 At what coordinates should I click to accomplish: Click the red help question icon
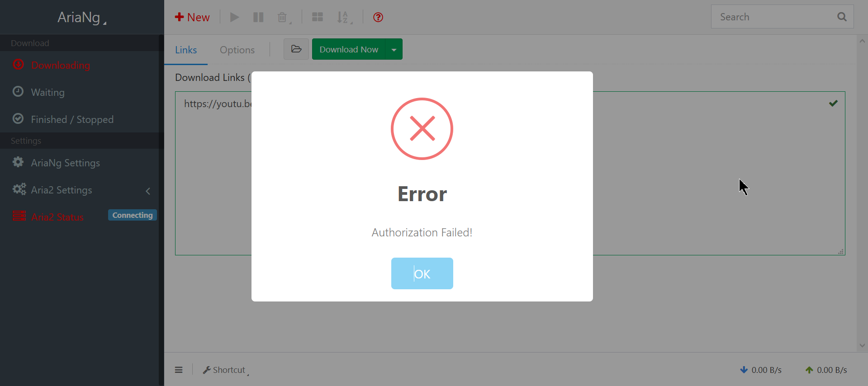[x=378, y=17]
